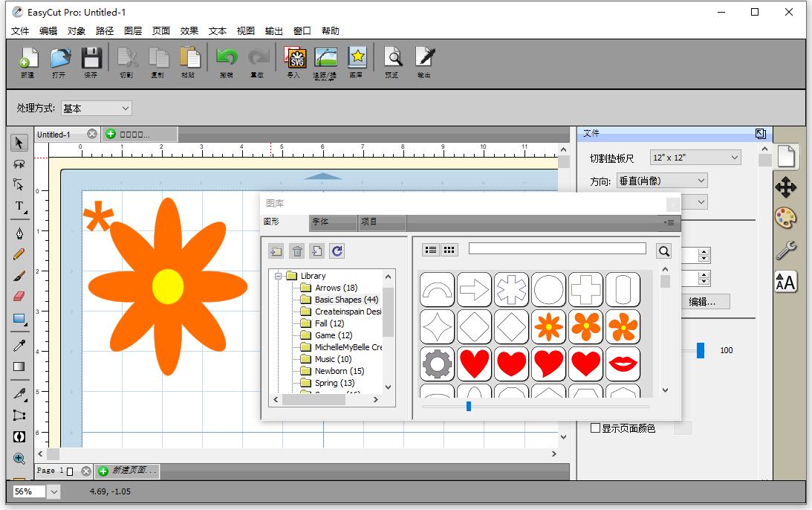Switch library to list view
The width and height of the screenshot is (812, 510).
click(x=430, y=250)
